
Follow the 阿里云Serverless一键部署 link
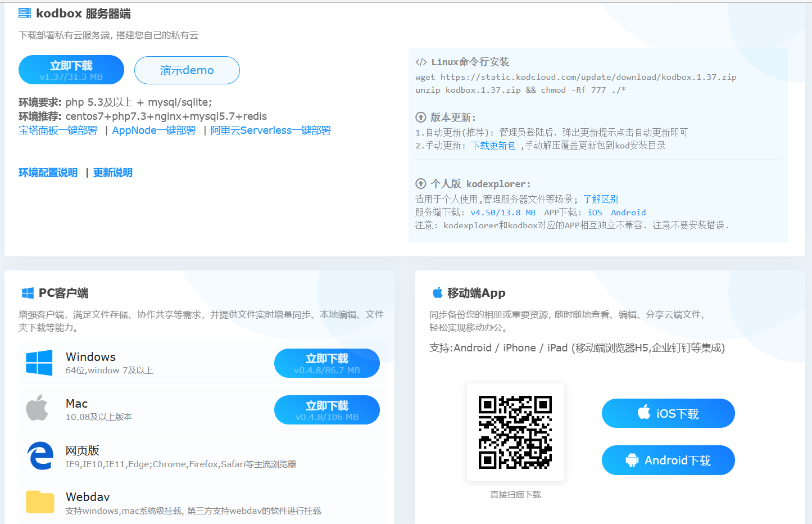click(270, 130)
